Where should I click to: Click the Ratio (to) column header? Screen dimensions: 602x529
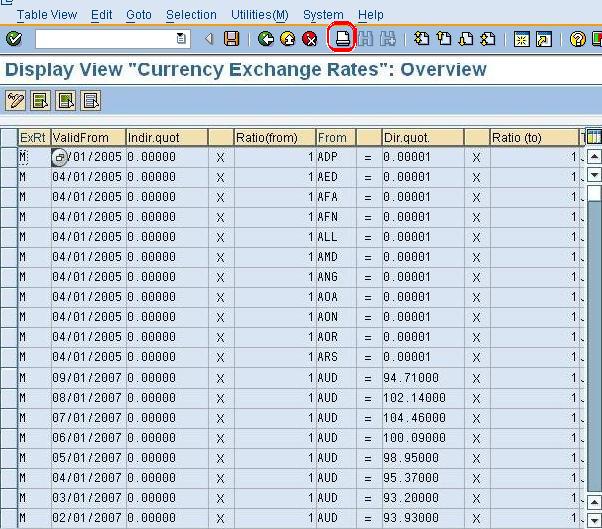coord(534,137)
